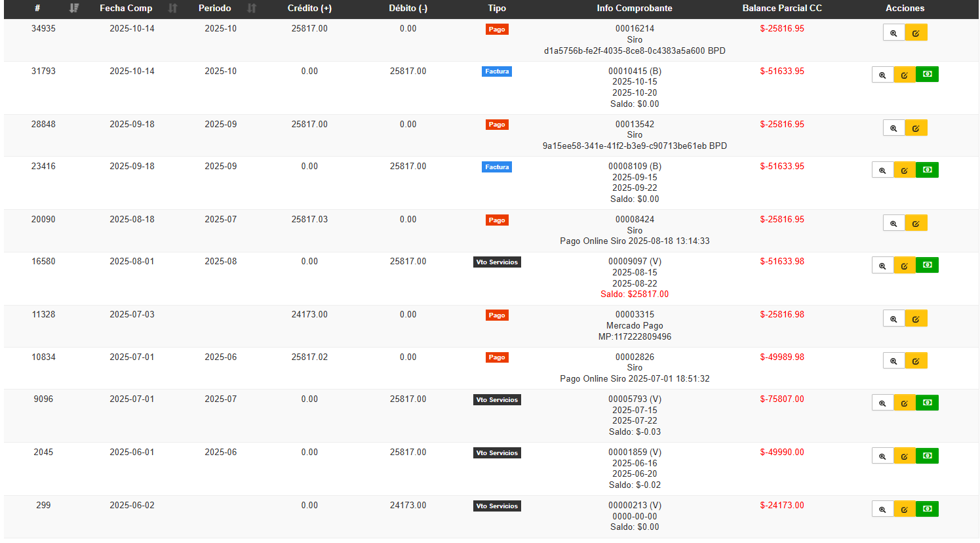980x543 pixels.
Task: Click Vto Servicios badge on row 2045
Action: coord(497,453)
